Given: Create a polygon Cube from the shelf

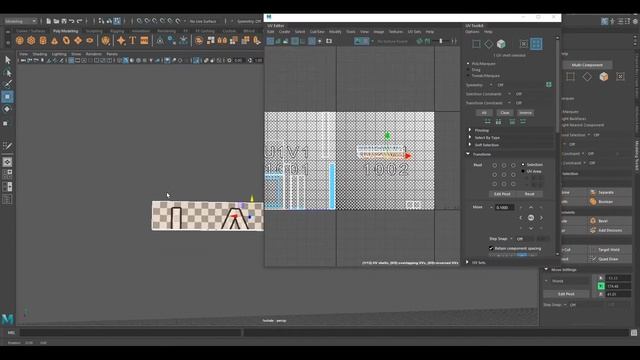Looking at the screenshot, I should 31,40.
